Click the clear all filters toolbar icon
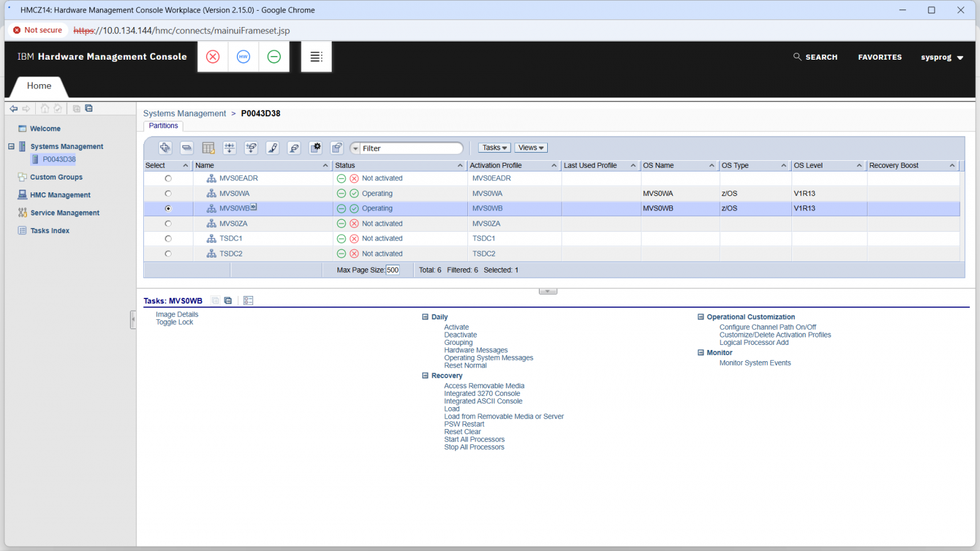Image resolution: width=980 pixels, height=551 pixels. 251,148
